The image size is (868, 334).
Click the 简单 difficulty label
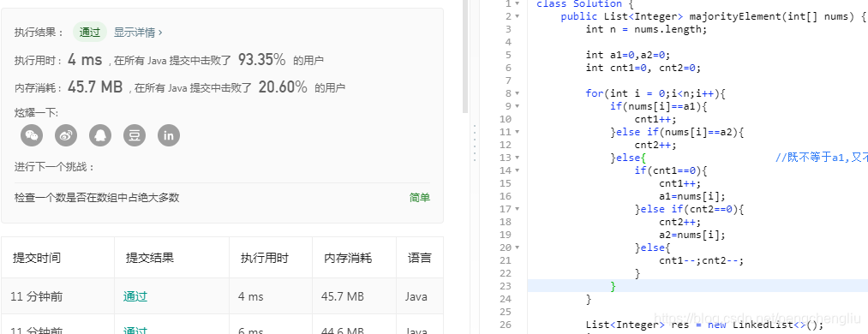[x=420, y=198]
